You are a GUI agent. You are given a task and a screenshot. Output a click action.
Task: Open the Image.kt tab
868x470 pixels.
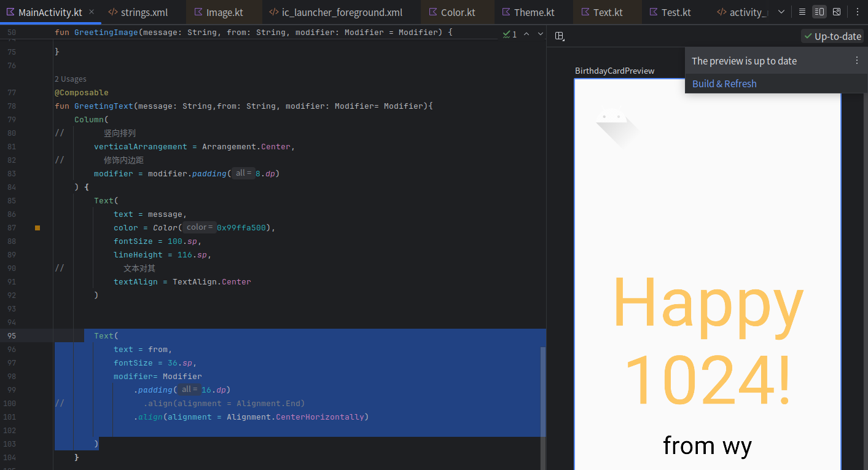pyautogui.click(x=225, y=12)
